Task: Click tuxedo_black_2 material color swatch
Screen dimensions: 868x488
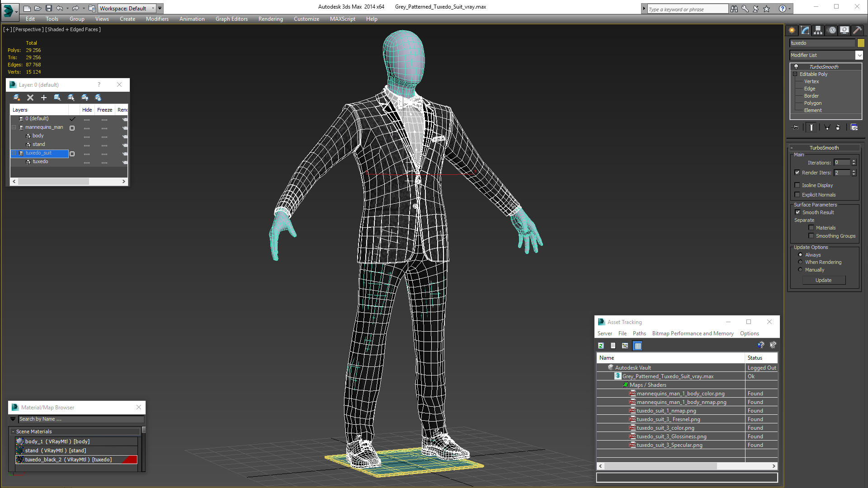Action: pos(131,460)
